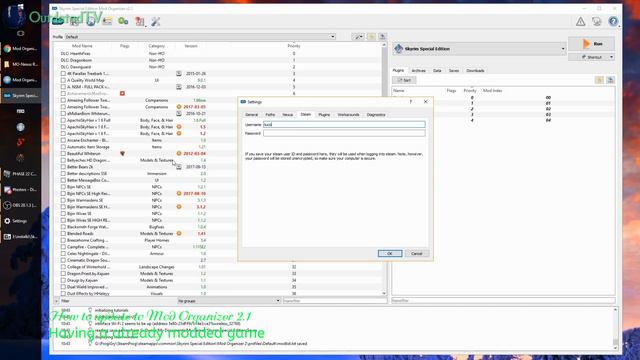Screen dimensions: 640x360
Task: Click update icon on Blended Roads row
Action: pyautogui.click(x=179, y=233)
